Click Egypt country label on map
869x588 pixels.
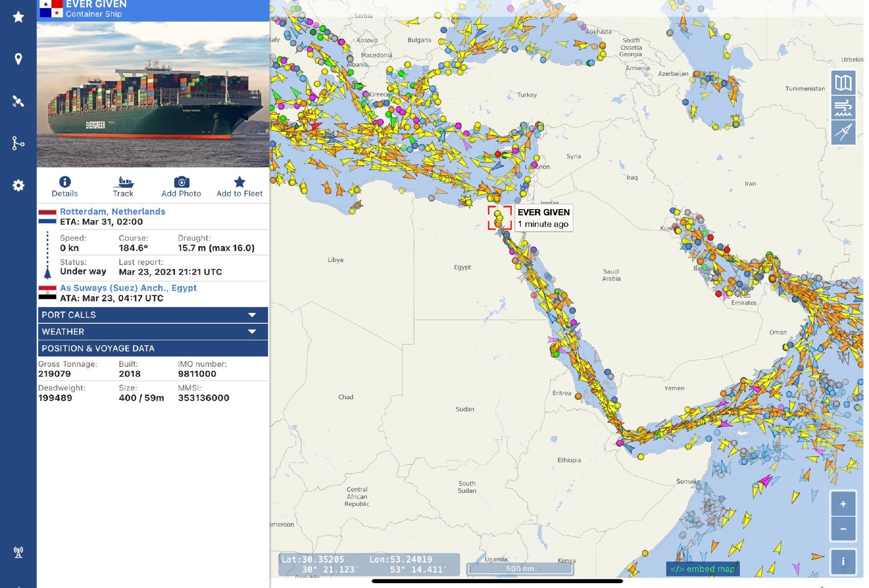462,267
